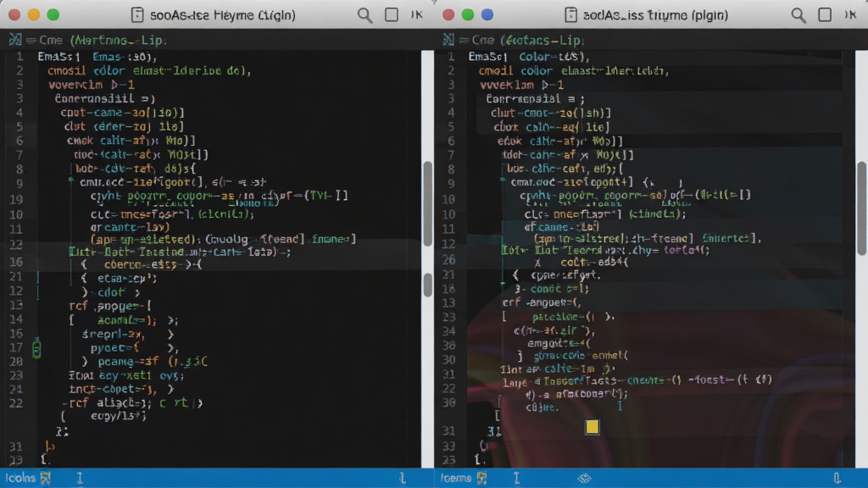868x488 pixels.
Task: Click the breadcrumb file icon in left editor
Action: [x=15, y=40]
